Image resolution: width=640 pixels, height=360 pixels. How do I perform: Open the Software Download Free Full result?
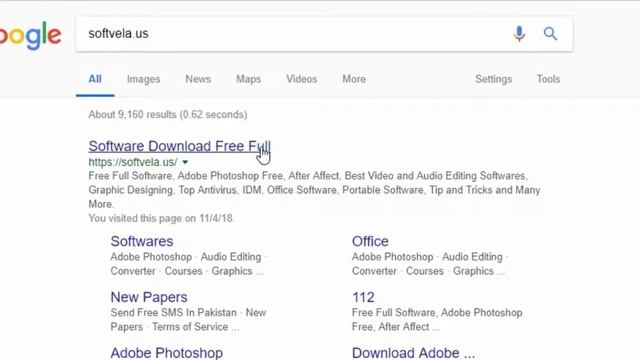(180, 146)
